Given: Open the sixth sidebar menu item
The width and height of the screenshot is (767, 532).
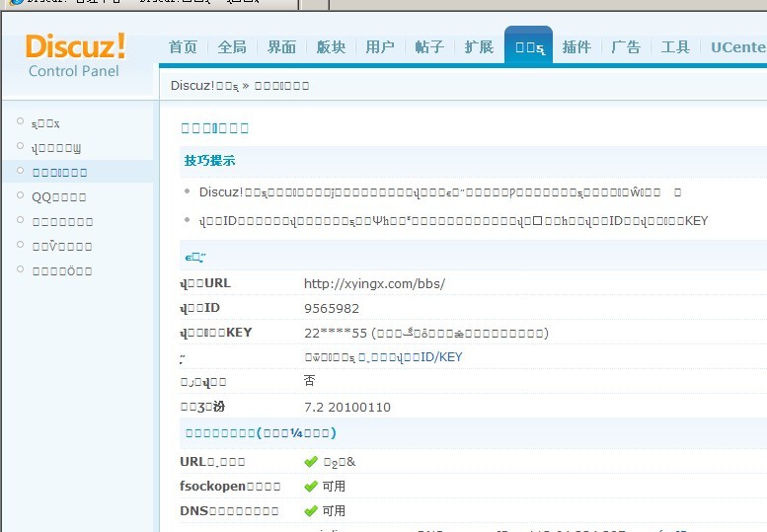Looking at the screenshot, I should point(62,246).
